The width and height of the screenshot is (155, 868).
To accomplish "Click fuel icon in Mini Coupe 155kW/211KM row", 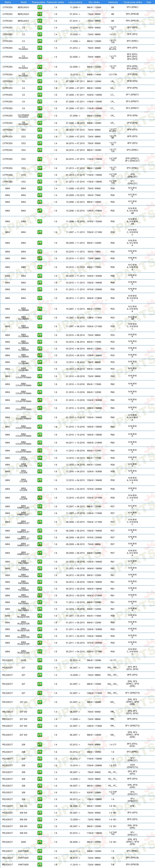I will (40, 498).
